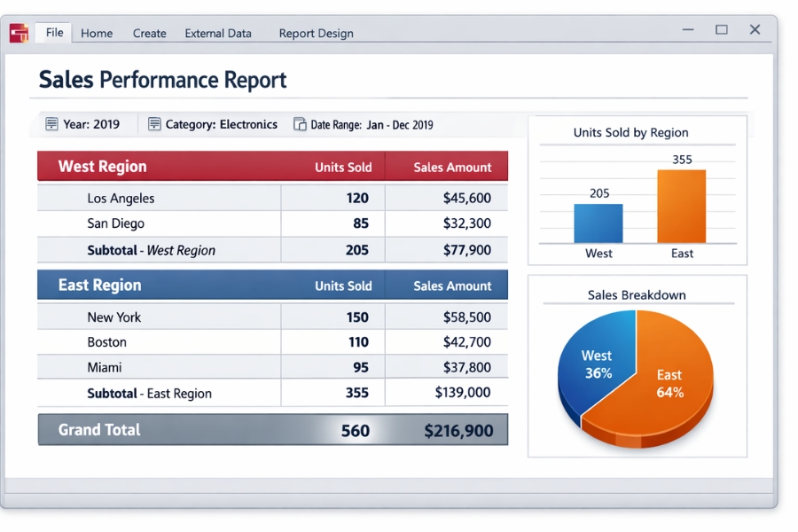This screenshot has width=798, height=532.
Task: Click the East Region group header
Action: coord(99,286)
